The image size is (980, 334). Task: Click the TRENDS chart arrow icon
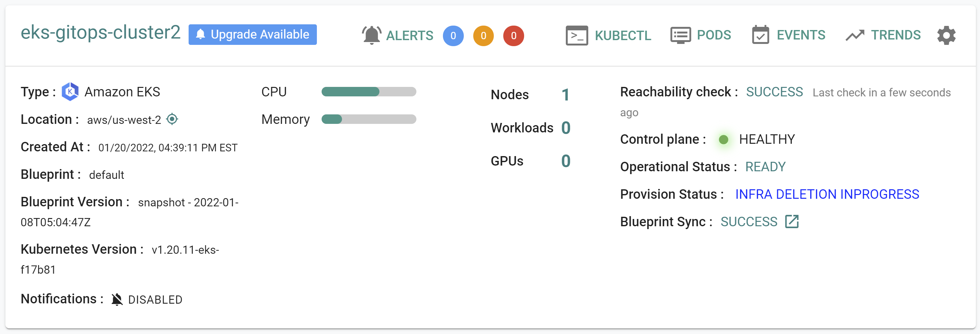click(855, 35)
